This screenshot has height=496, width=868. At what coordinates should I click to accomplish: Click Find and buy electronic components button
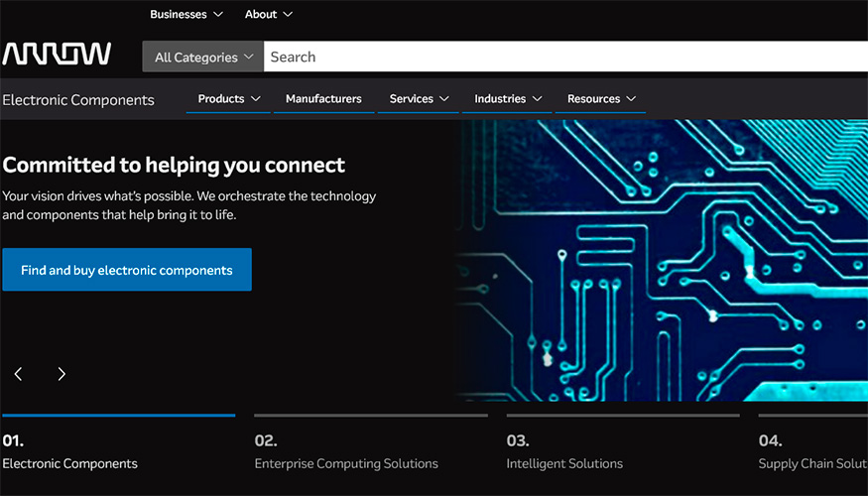coord(127,270)
